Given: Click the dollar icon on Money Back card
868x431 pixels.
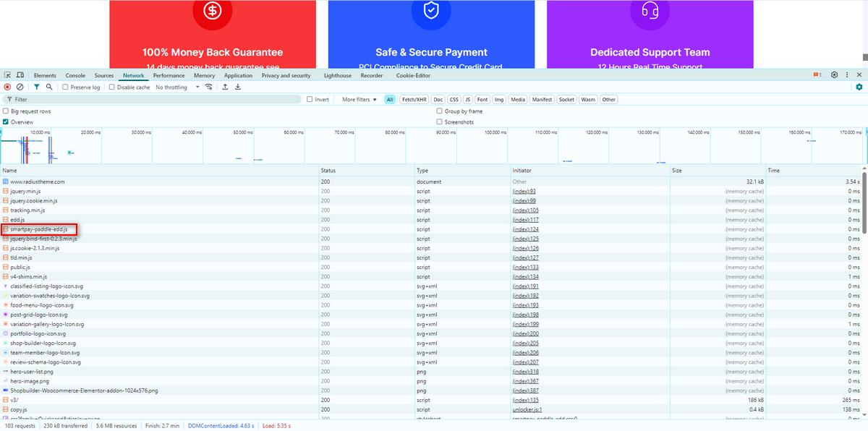Looking at the screenshot, I should (x=213, y=10).
